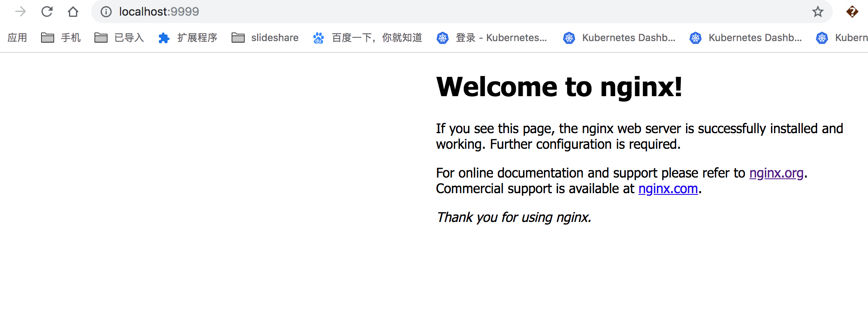Open the brown diamond extension icon
Image resolution: width=868 pixels, height=314 pixels.
[852, 12]
